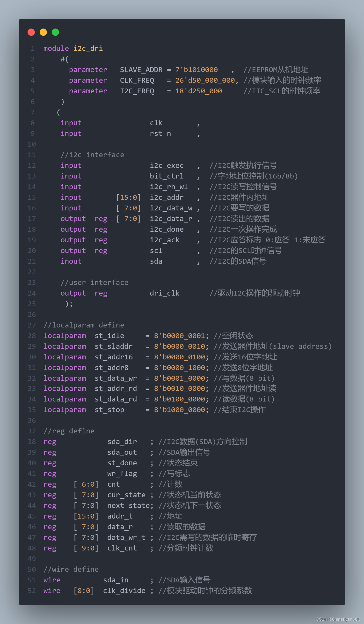Click the [ 6:0] bit range

click(x=86, y=485)
